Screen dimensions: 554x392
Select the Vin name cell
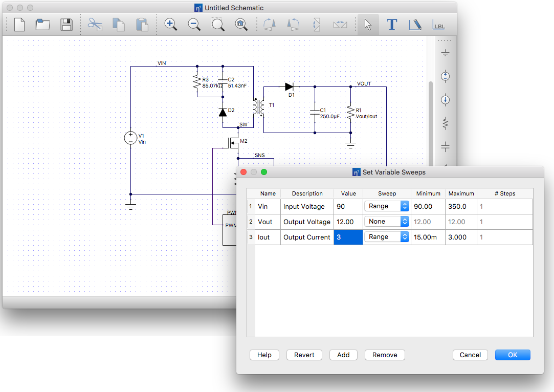(268, 206)
